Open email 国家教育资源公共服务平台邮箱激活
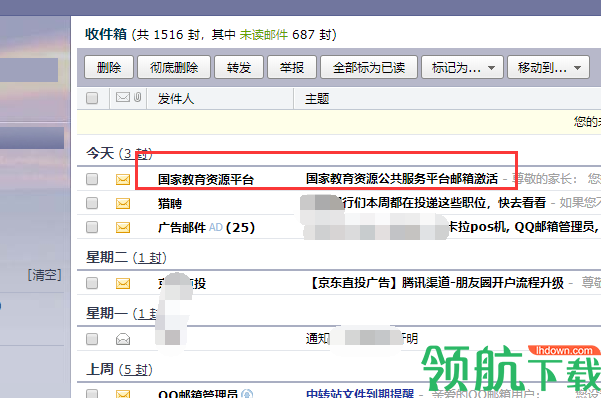601x398 pixels. coord(402,179)
